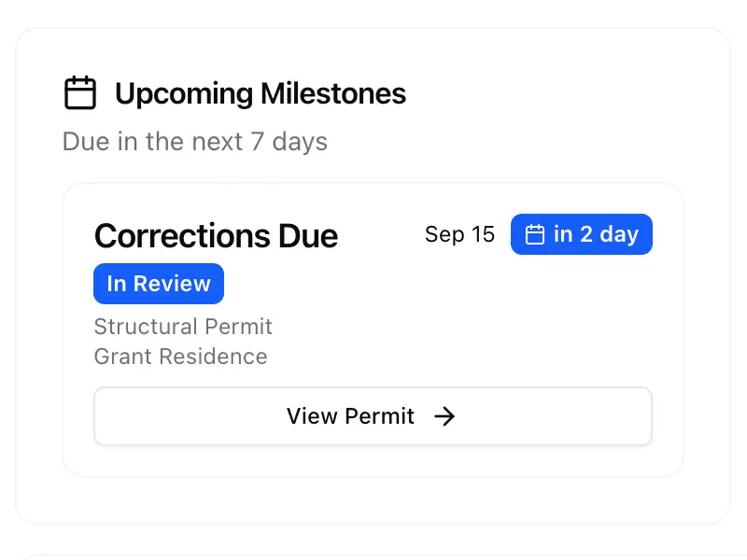Click the Structural Permit label
Image resolution: width=747 pixels, height=560 pixels.
pos(182,327)
